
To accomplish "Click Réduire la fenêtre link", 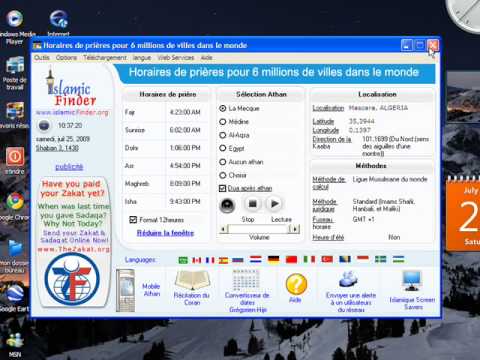I will click(x=165, y=233).
